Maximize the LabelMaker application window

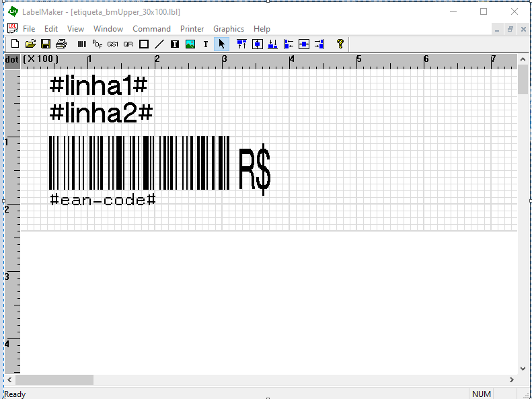tap(484, 11)
